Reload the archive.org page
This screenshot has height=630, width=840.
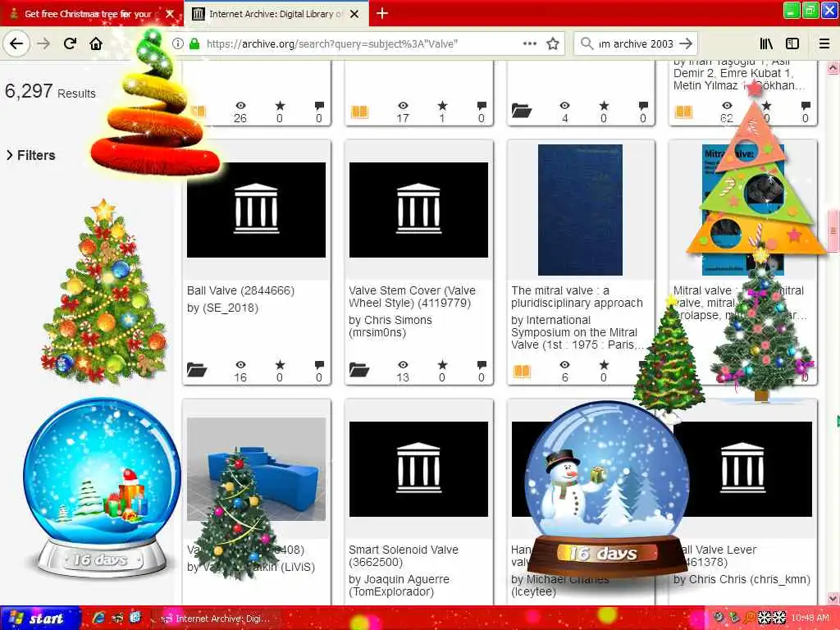click(70, 43)
